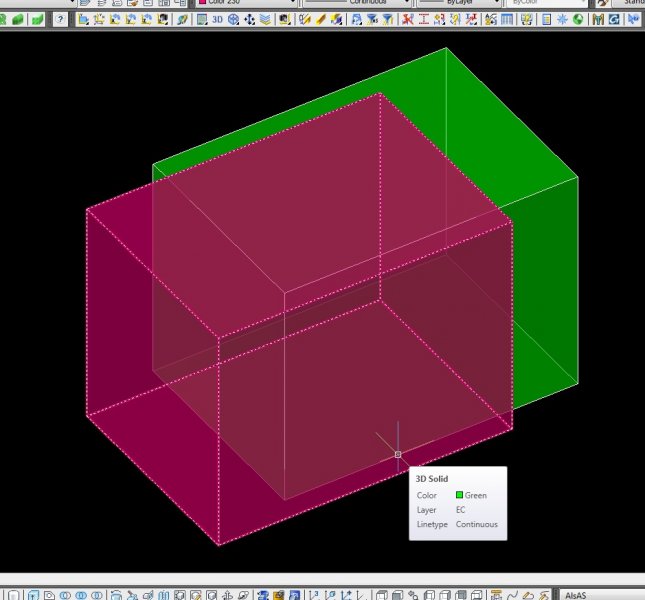Click the green globe icon

(578, 19)
